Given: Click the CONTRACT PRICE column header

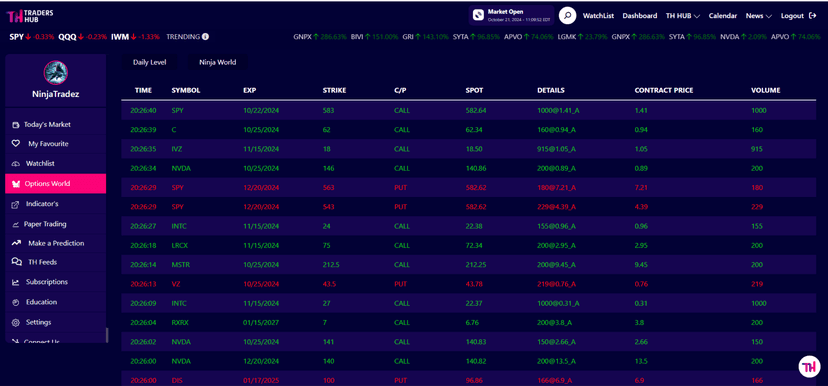Looking at the screenshot, I should [664, 90].
